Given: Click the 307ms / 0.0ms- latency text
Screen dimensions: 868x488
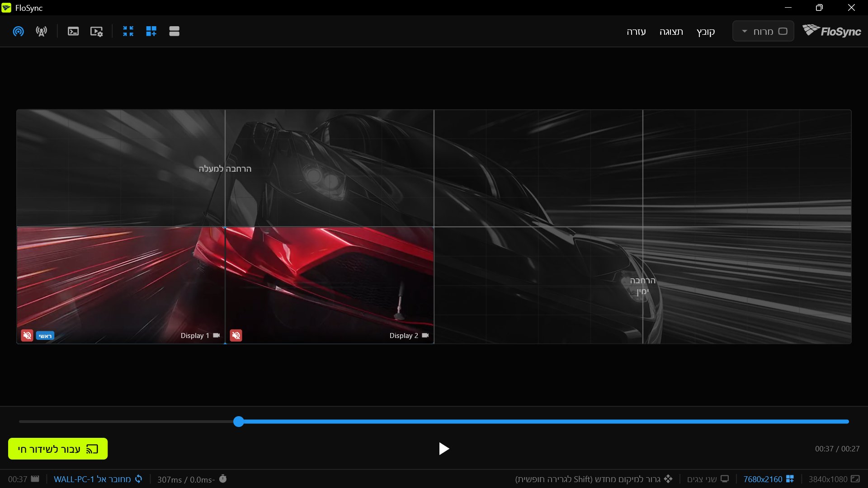Looking at the screenshot, I should click(x=186, y=479).
